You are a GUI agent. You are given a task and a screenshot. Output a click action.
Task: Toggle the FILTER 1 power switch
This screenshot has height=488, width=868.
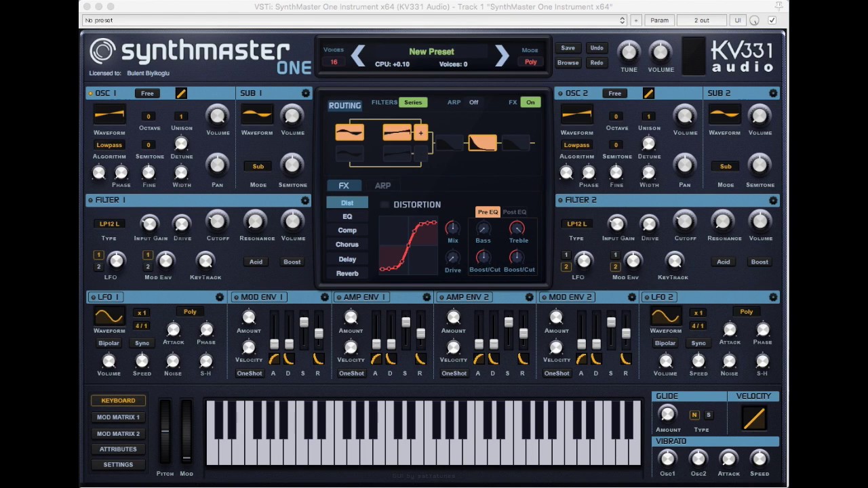coord(90,200)
